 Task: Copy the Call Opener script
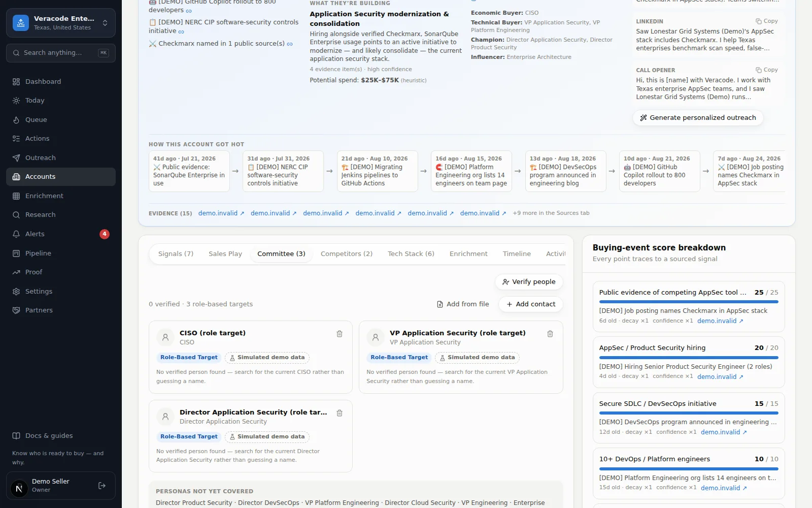coord(767,70)
